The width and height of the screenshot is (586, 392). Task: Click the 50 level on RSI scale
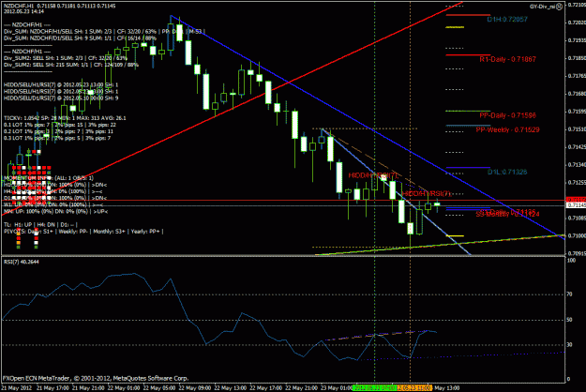569,320
